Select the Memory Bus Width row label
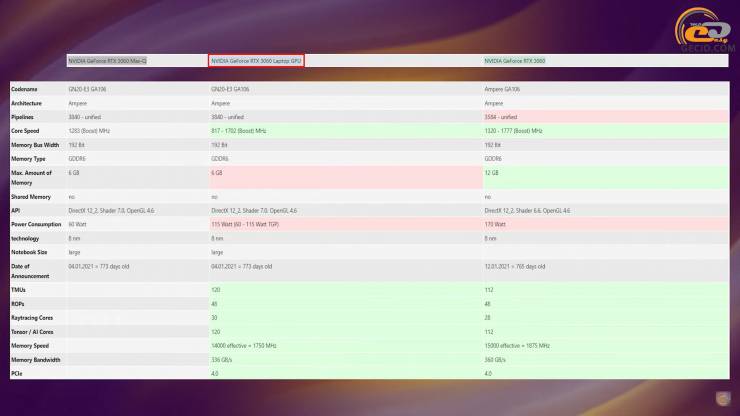The width and height of the screenshot is (740, 416). tap(35, 145)
